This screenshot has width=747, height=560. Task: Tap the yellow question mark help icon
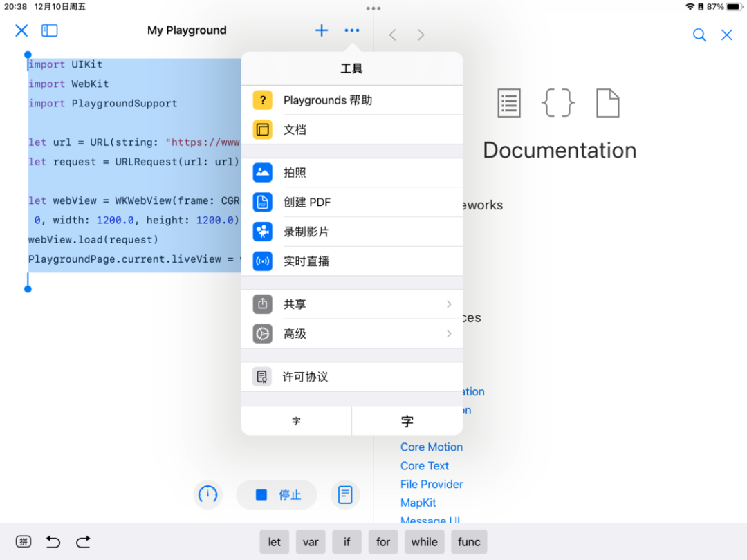coord(263,100)
